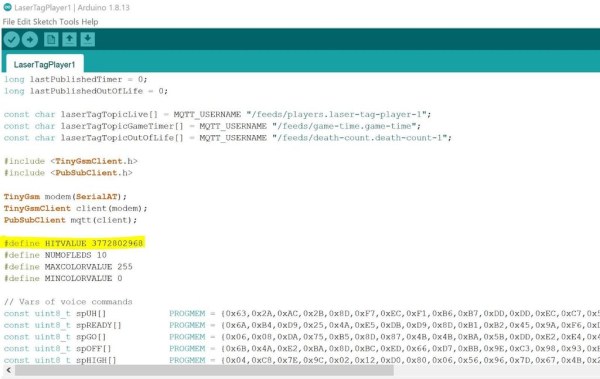This screenshot has width=600, height=379.
Task: Click the horizontal scrollbar left arrow
Action: (x=8, y=370)
